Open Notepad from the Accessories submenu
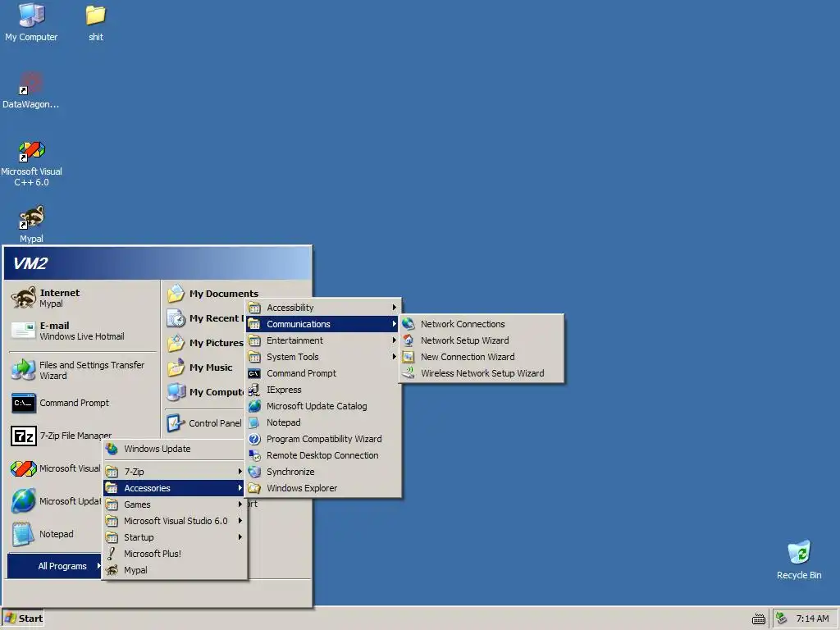 coord(323,422)
